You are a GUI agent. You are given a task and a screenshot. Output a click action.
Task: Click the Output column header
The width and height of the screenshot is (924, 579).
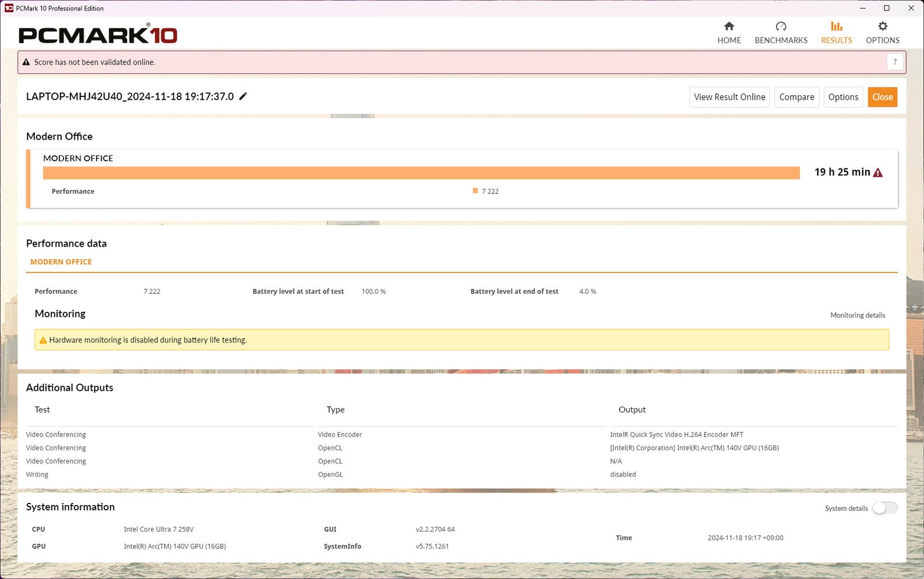[632, 409]
